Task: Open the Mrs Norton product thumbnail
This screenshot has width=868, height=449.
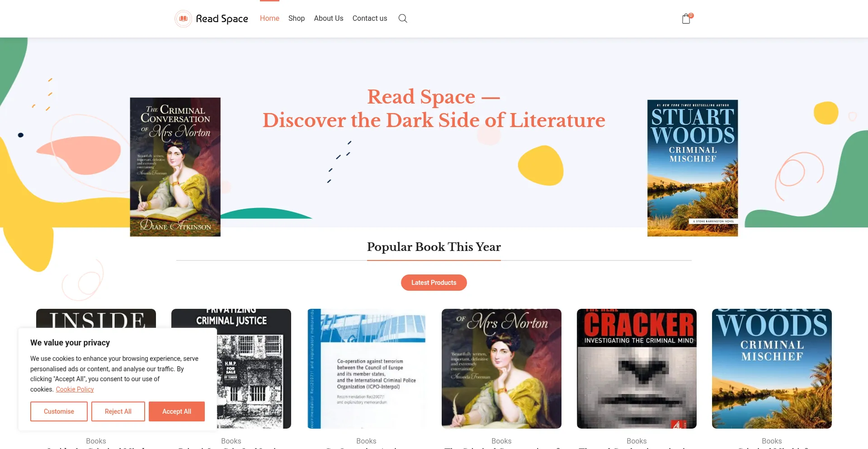Action: 501,369
